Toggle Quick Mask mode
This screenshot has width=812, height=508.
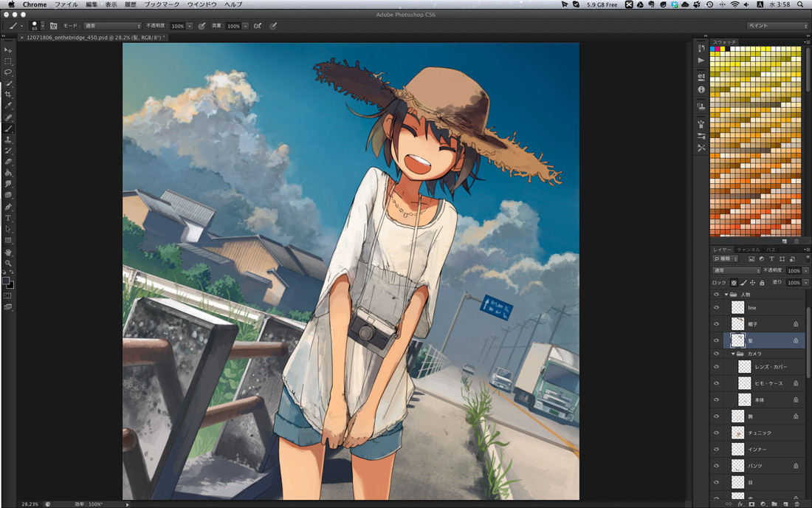(x=8, y=295)
